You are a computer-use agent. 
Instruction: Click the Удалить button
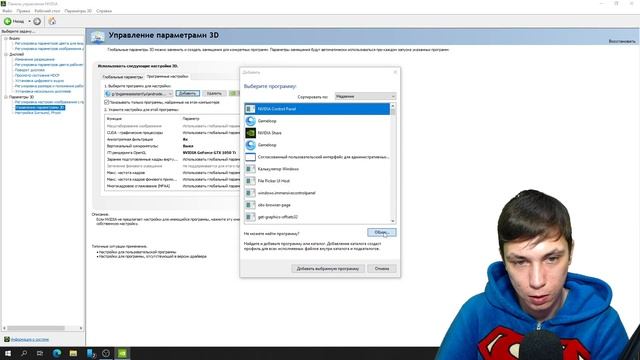pos(214,93)
